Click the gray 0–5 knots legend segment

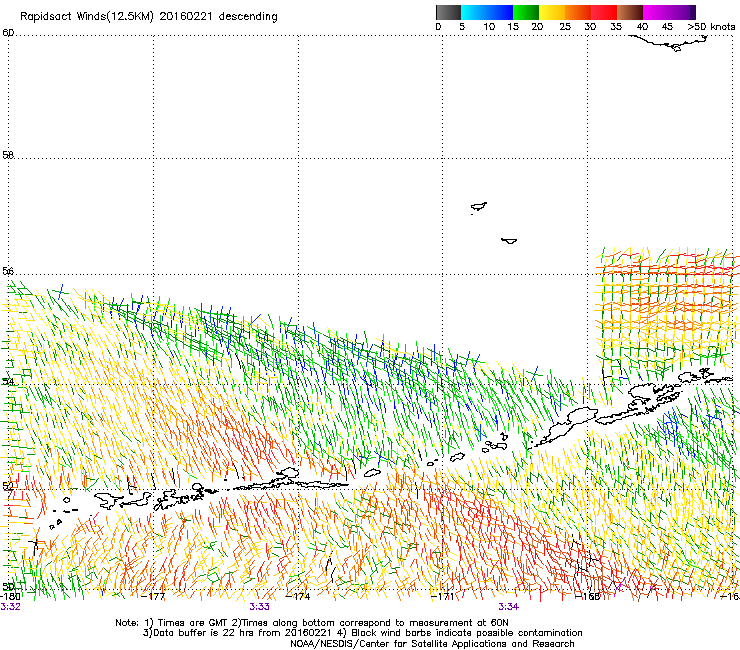pos(448,12)
